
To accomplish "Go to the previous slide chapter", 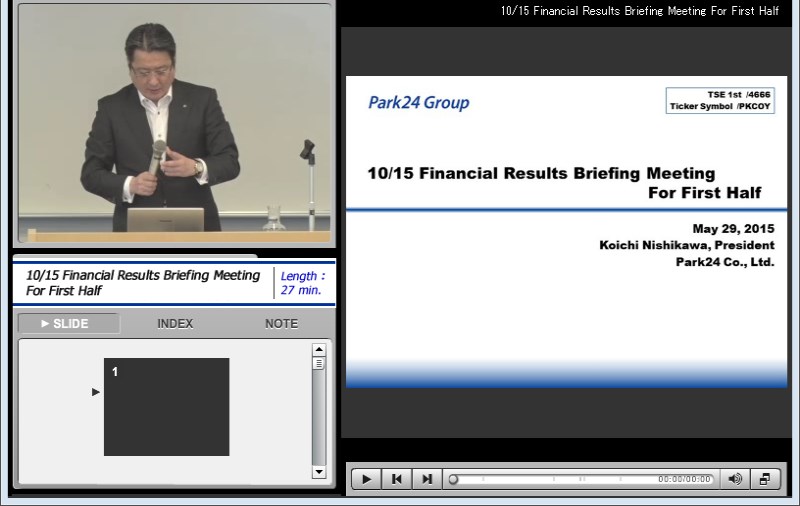I will [397, 479].
